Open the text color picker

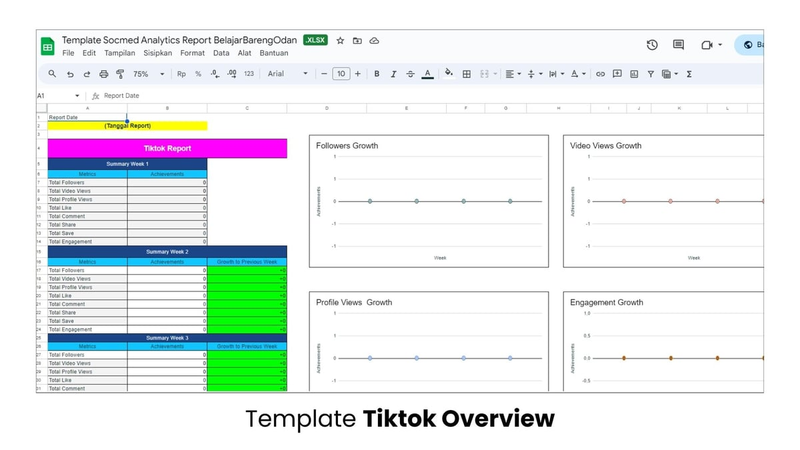(428, 74)
